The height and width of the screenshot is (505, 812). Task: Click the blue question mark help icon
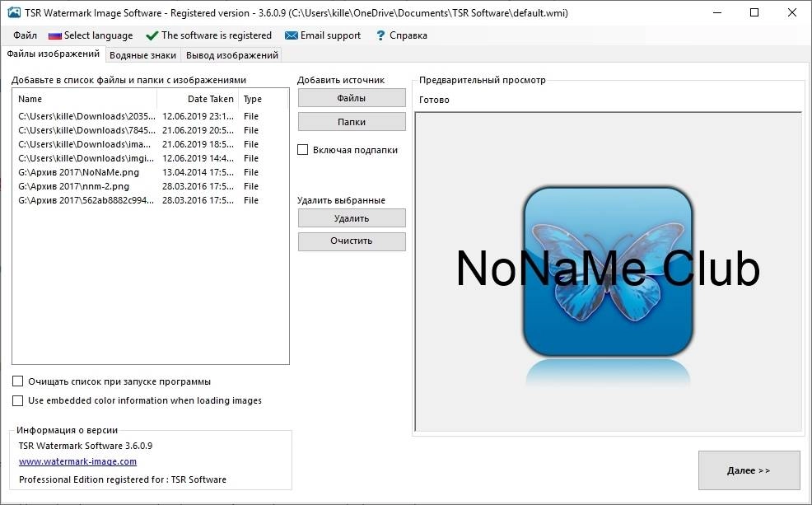point(380,35)
